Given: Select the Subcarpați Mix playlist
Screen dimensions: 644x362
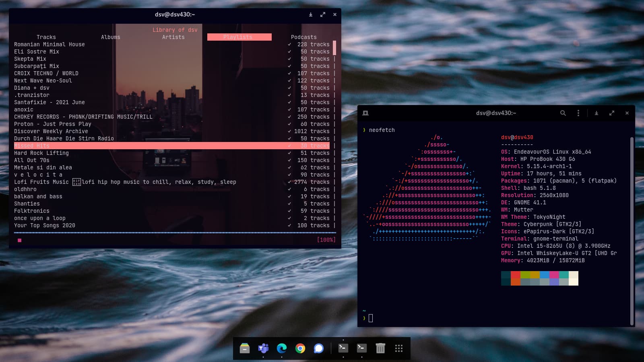Looking at the screenshot, I should coord(172,66).
